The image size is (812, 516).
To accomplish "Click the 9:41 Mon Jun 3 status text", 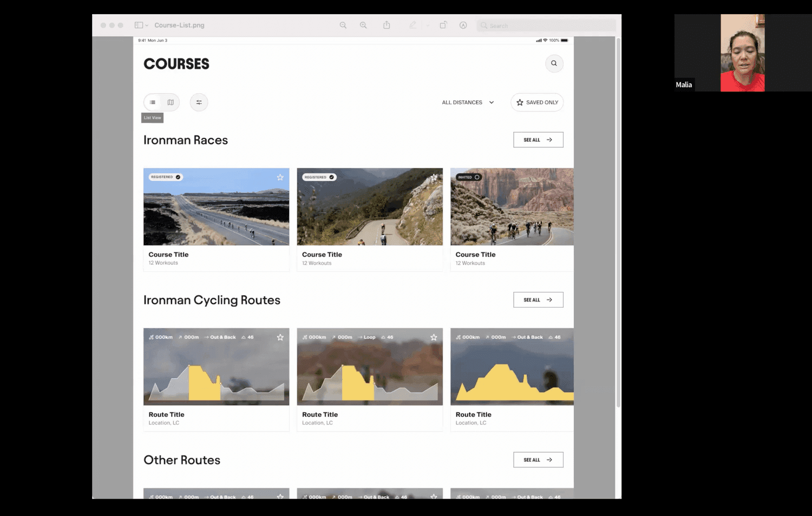I will click(x=153, y=41).
